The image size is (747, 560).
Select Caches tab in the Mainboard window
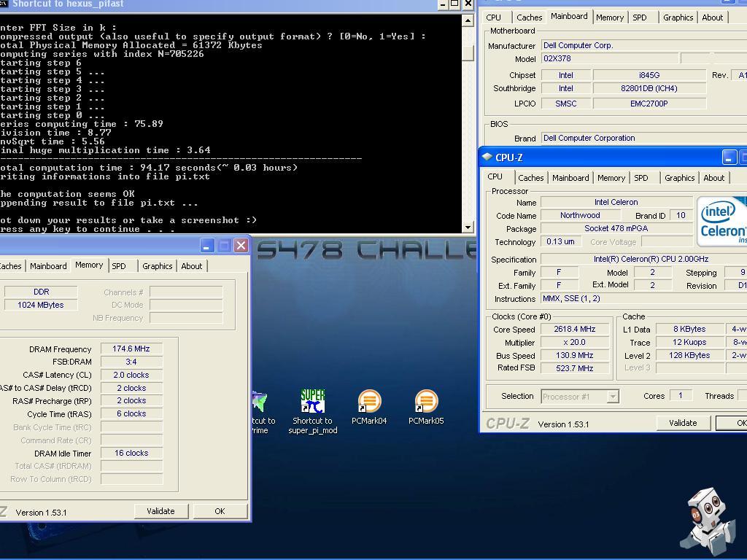530,17
